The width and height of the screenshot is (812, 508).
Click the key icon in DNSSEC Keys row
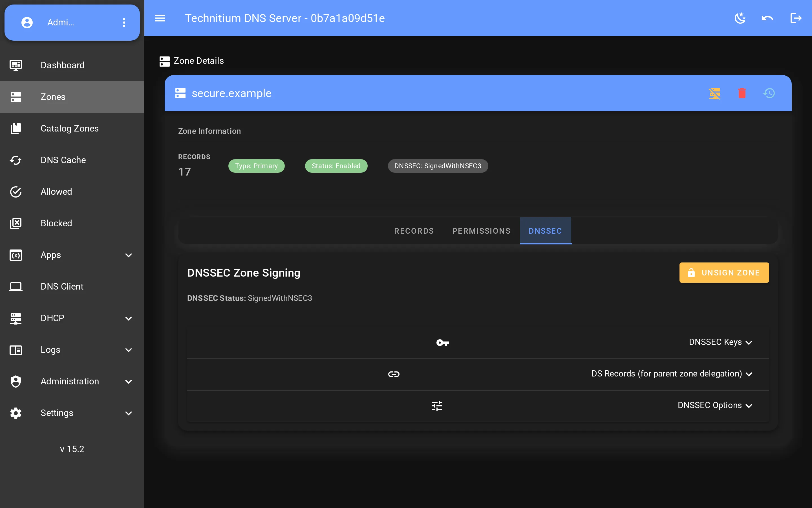pyautogui.click(x=443, y=343)
